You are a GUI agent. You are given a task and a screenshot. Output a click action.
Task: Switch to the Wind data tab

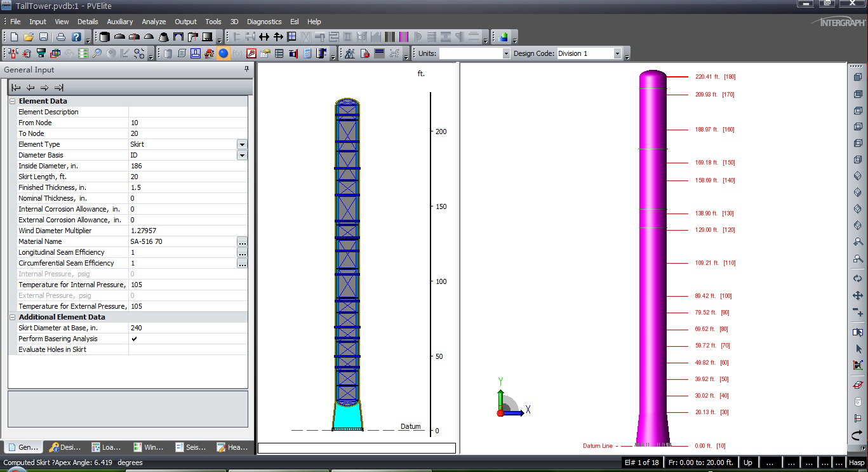click(x=149, y=447)
